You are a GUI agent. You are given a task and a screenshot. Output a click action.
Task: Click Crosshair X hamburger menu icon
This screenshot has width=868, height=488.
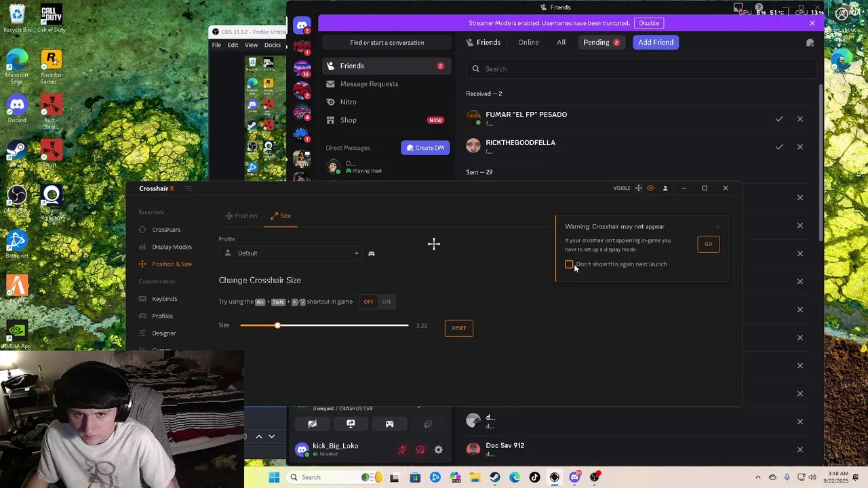point(189,188)
